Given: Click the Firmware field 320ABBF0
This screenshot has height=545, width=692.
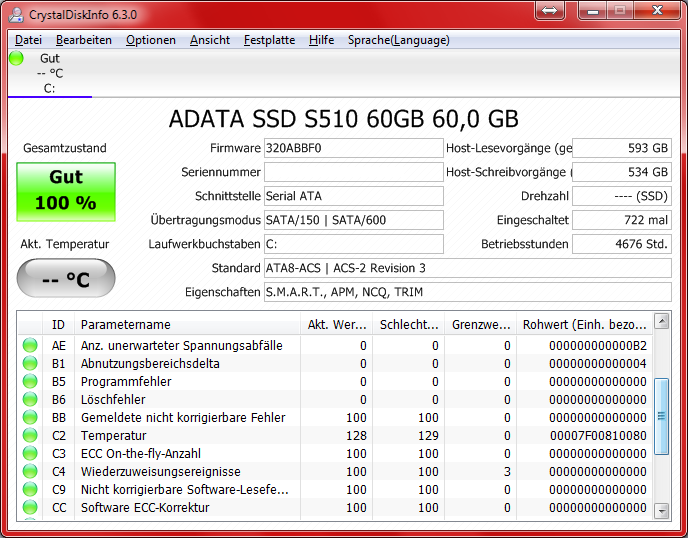Looking at the screenshot, I should click(354, 148).
